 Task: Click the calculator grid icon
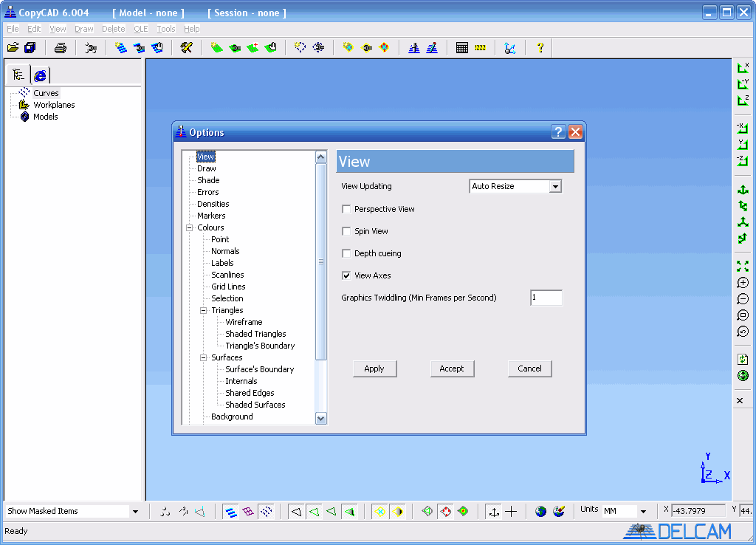pyautogui.click(x=462, y=47)
